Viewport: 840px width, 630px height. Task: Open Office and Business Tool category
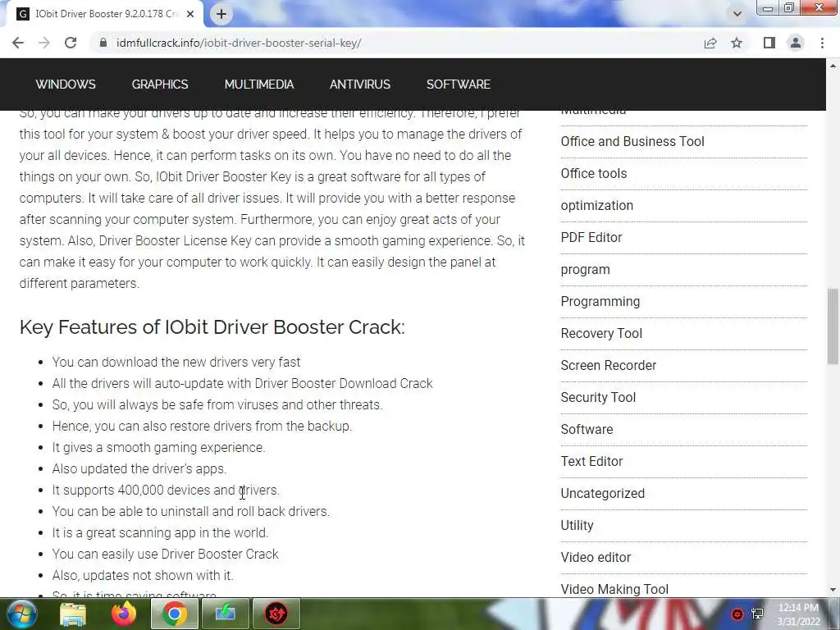(632, 141)
